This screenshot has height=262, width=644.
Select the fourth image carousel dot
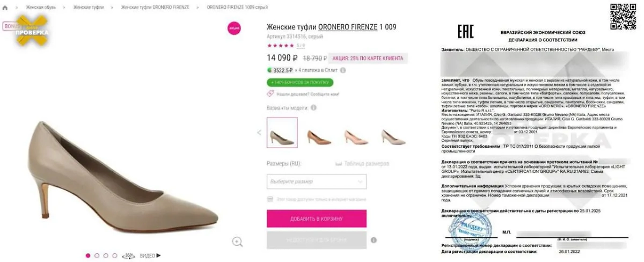115,256
